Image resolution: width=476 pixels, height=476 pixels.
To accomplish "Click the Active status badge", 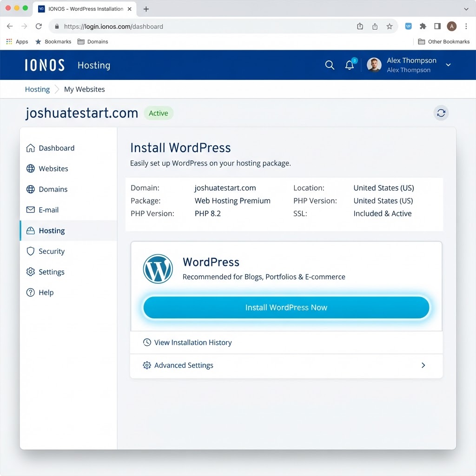I will coord(159,113).
